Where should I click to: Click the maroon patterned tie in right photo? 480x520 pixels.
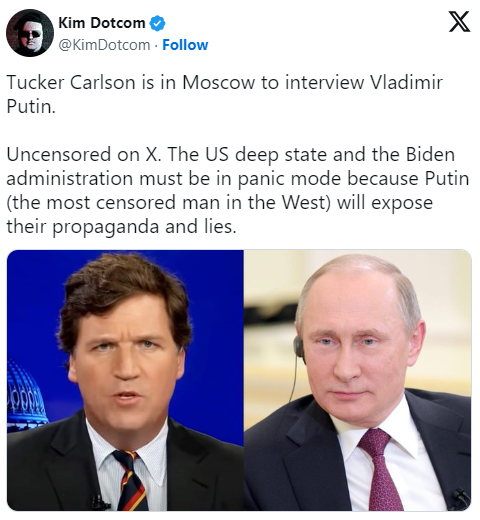pyautogui.click(x=383, y=470)
